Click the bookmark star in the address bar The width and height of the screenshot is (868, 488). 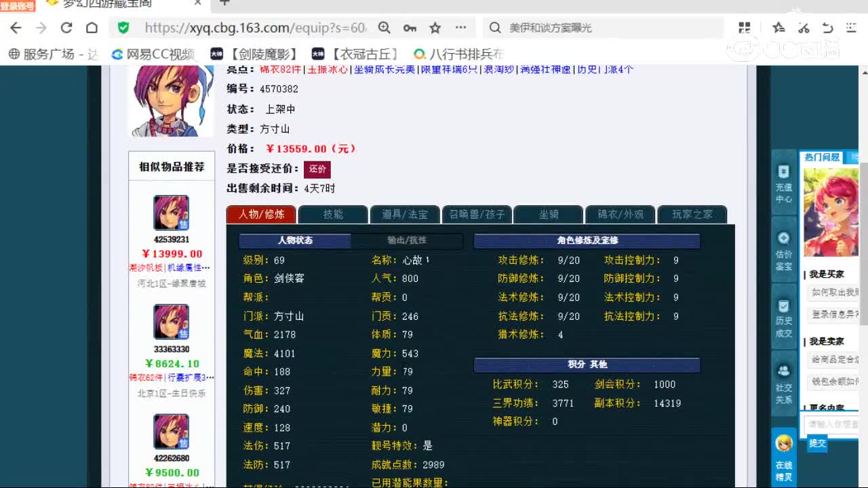coord(435,27)
